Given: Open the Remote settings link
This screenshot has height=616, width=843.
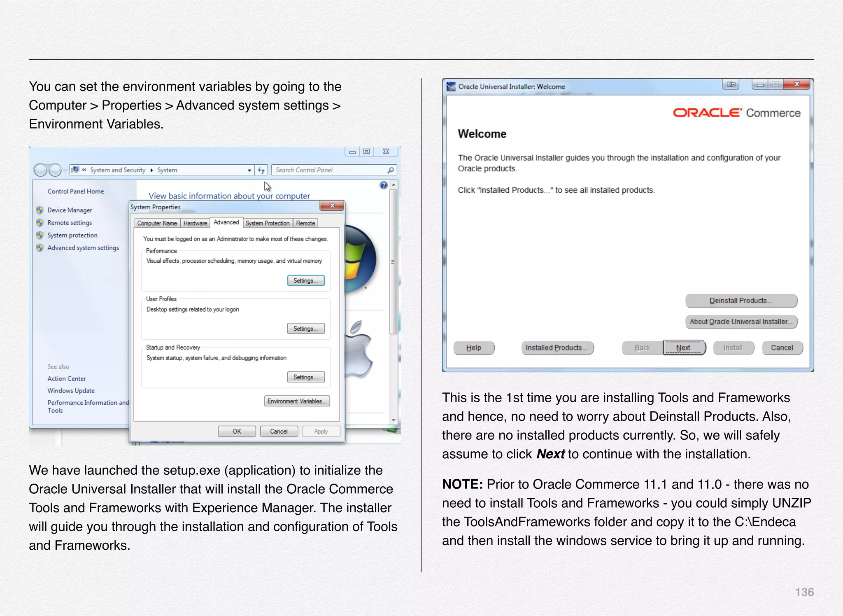Looking at the screenshot, I should [70, 223].
